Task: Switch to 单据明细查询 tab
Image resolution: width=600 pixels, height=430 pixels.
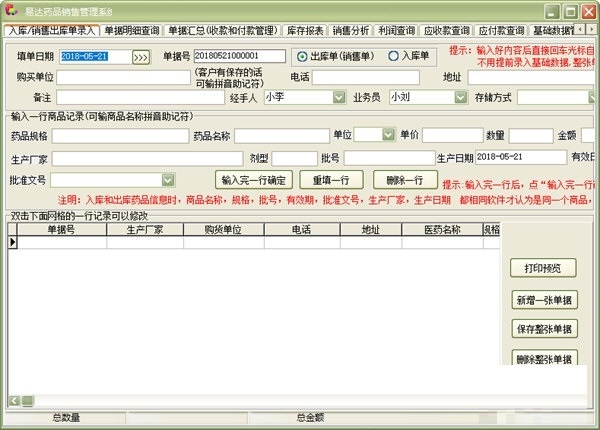Action: (132, 31)
